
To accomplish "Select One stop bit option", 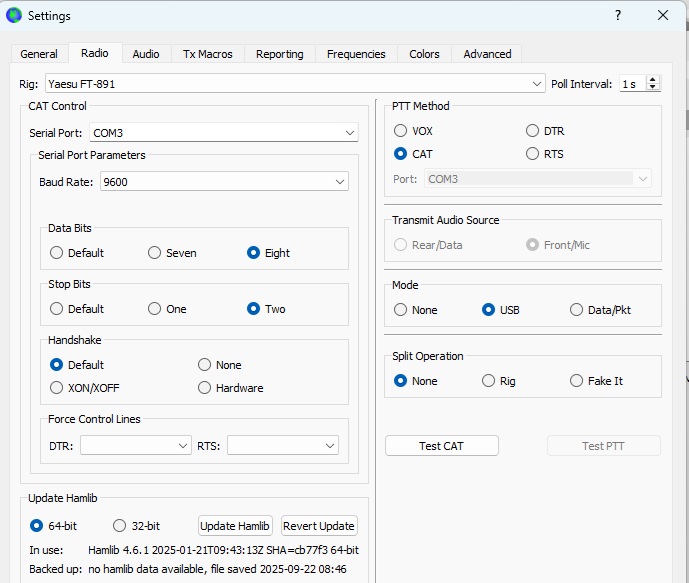I will pyautogui.click(x=155, y=309).
